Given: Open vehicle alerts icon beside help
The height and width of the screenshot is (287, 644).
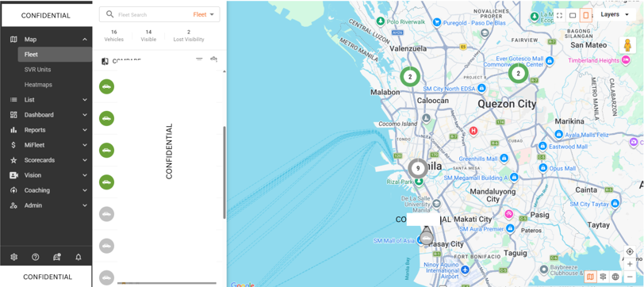Looking at the screenshot, I should 57,257.
